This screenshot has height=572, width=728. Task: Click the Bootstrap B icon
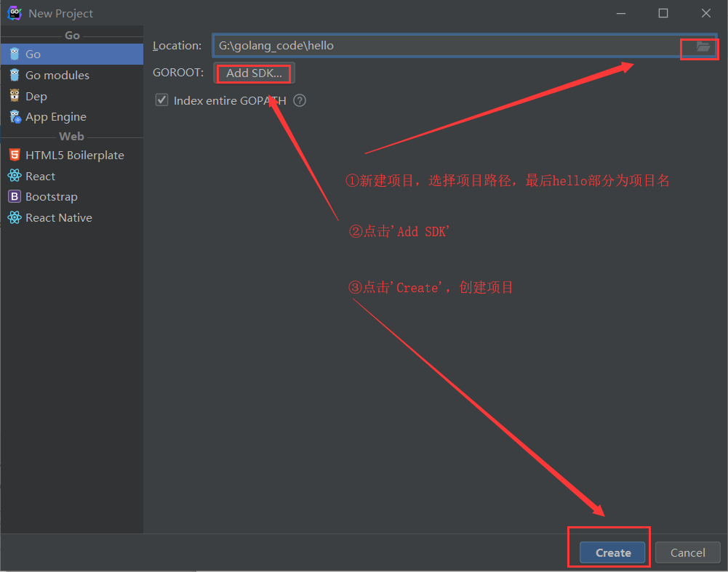tap(14, 196)
